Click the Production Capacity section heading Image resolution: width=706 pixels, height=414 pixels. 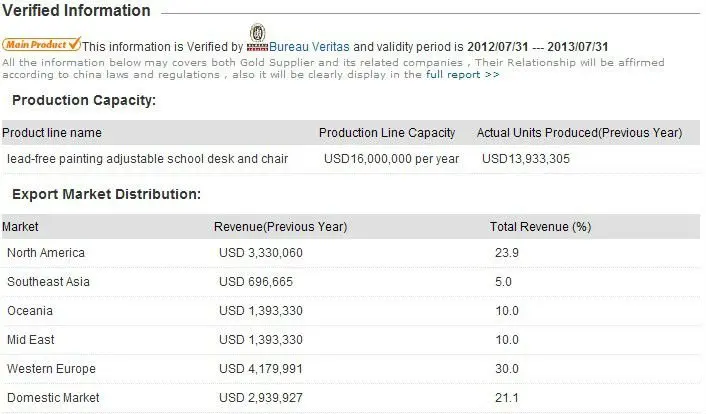coord(84,100)
